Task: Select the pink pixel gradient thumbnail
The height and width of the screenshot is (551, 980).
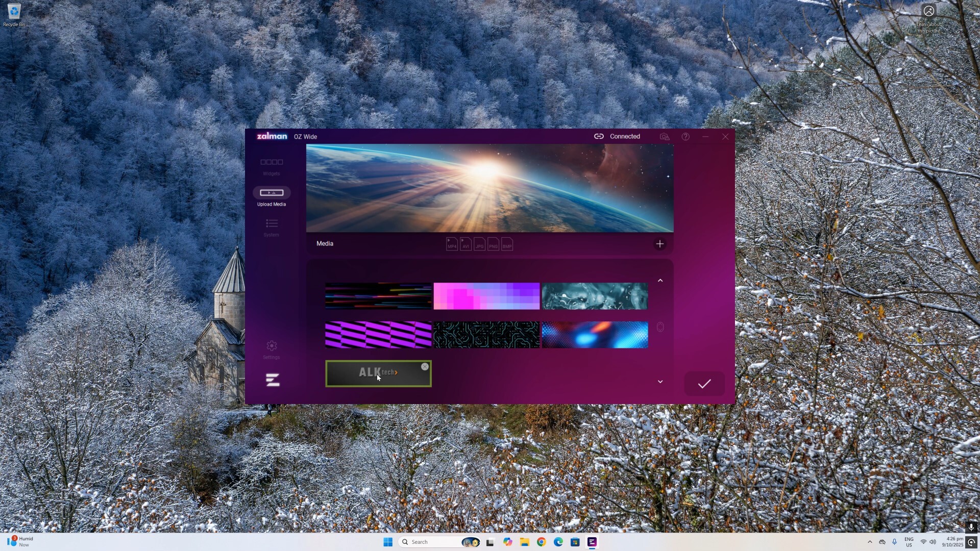Action: point(486,296)
